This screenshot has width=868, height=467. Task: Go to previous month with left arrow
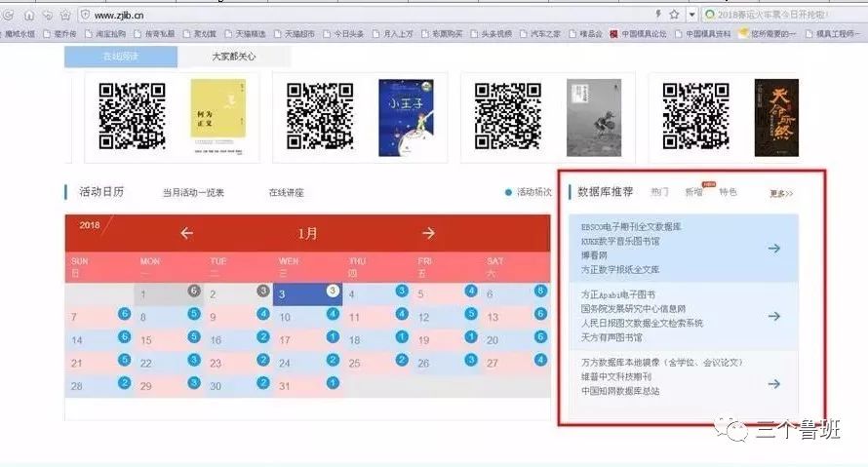186,233
